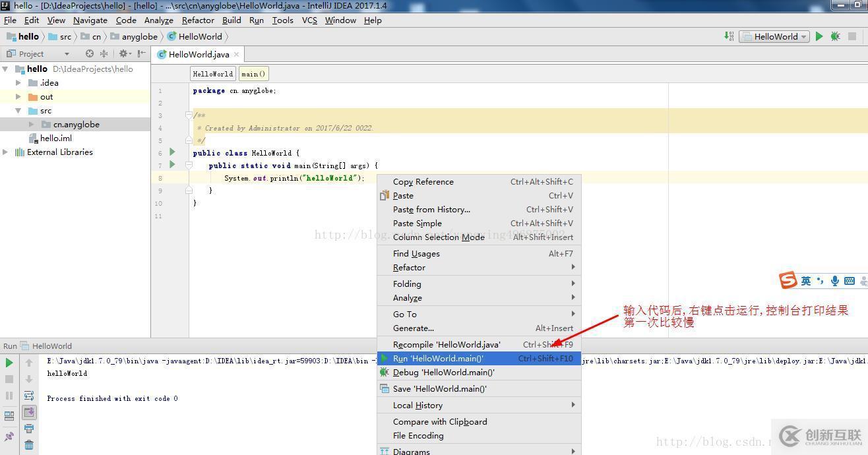This screenshot has height=455, width=868.
Task: Click run gutter arrow beside main method
Action: 173,165
